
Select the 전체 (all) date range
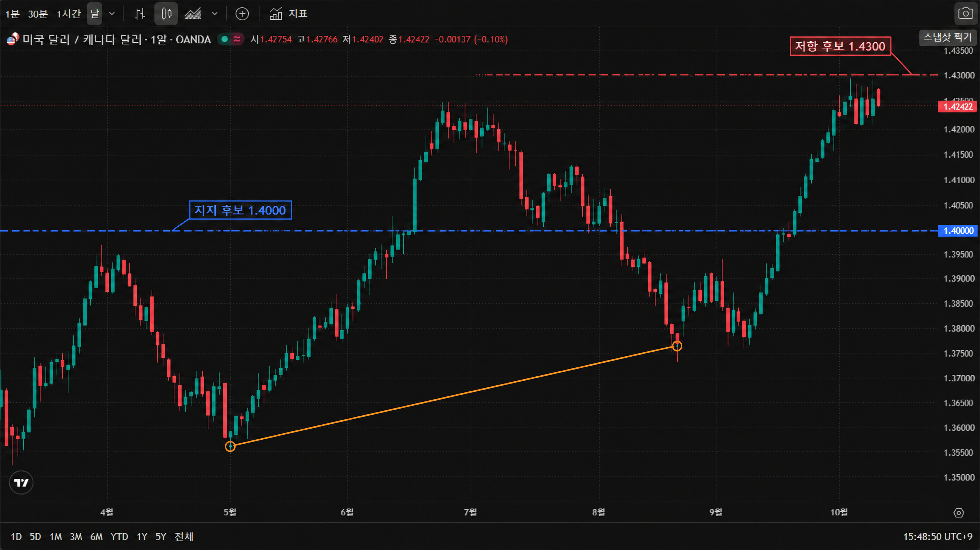(x=184, y=537)
